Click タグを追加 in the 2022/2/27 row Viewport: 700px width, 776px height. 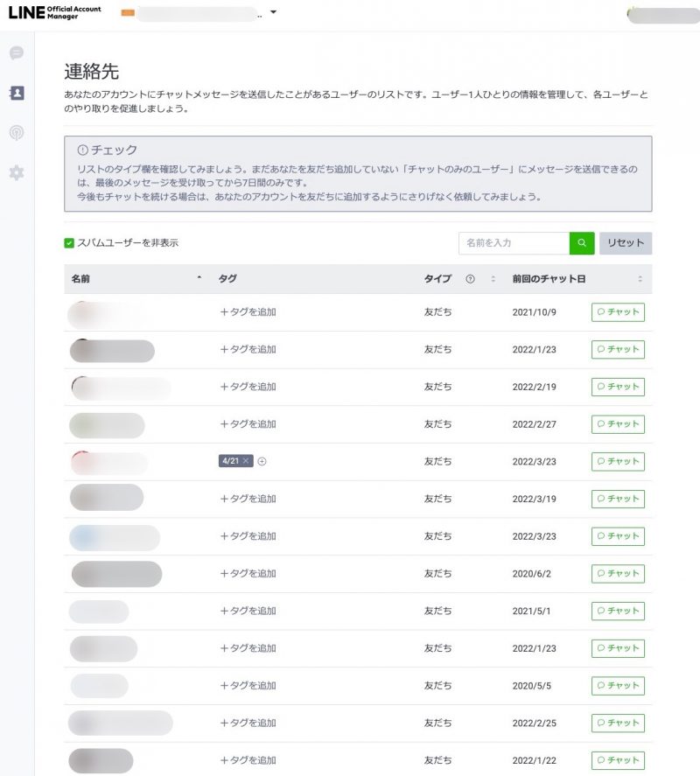(248, 424)
